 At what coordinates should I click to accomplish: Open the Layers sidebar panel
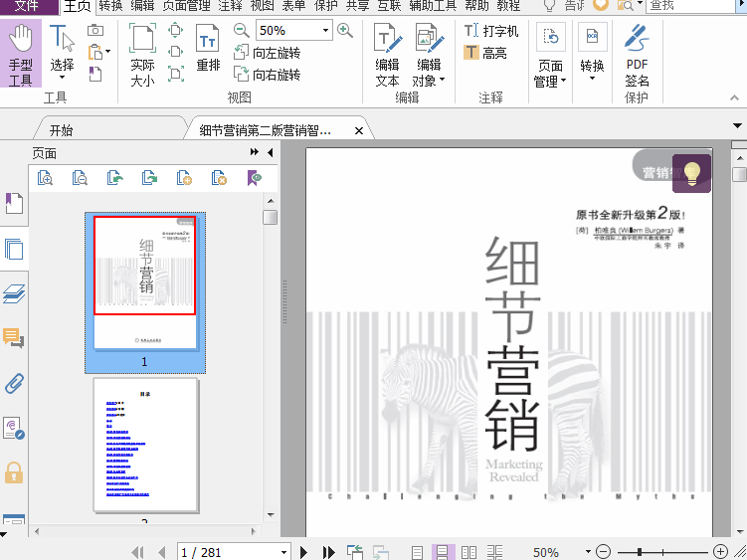coord(14,293)
